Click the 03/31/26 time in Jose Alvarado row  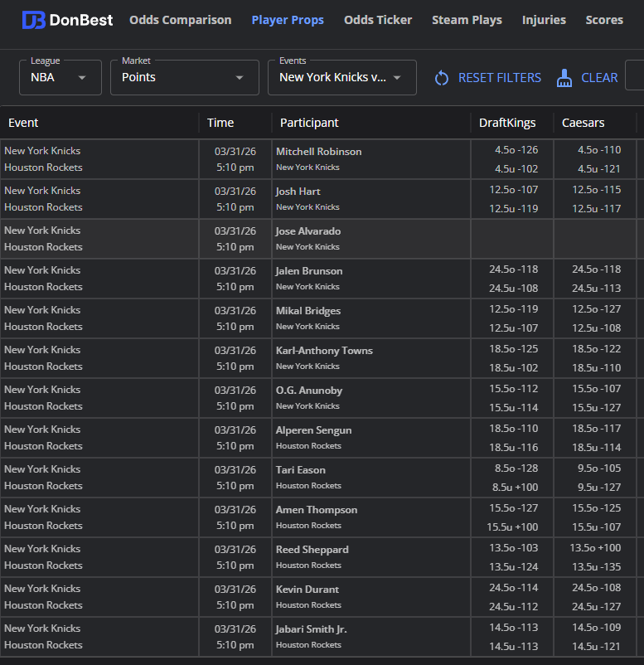pyautogui.click(x=235, y=231)
